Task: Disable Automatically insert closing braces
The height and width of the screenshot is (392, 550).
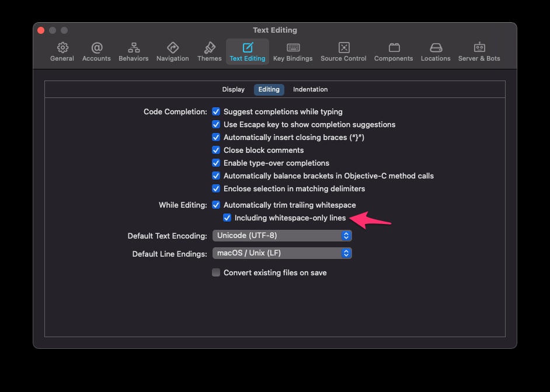Action: point(216,137)
